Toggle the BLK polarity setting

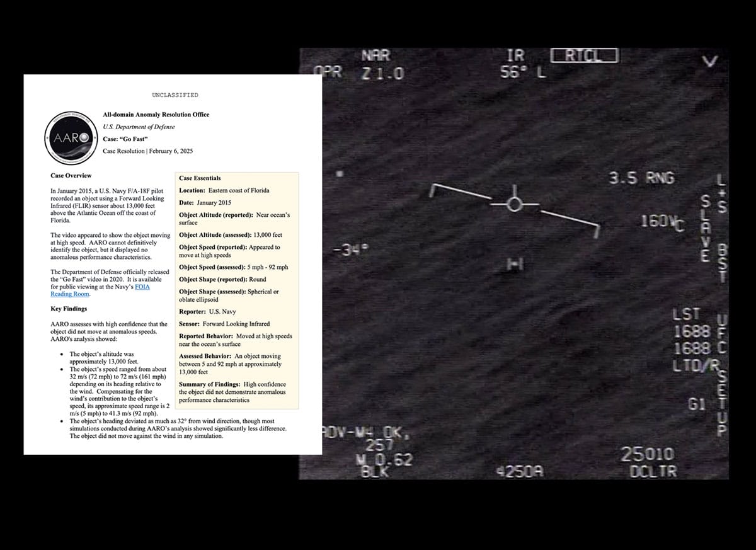376,470
